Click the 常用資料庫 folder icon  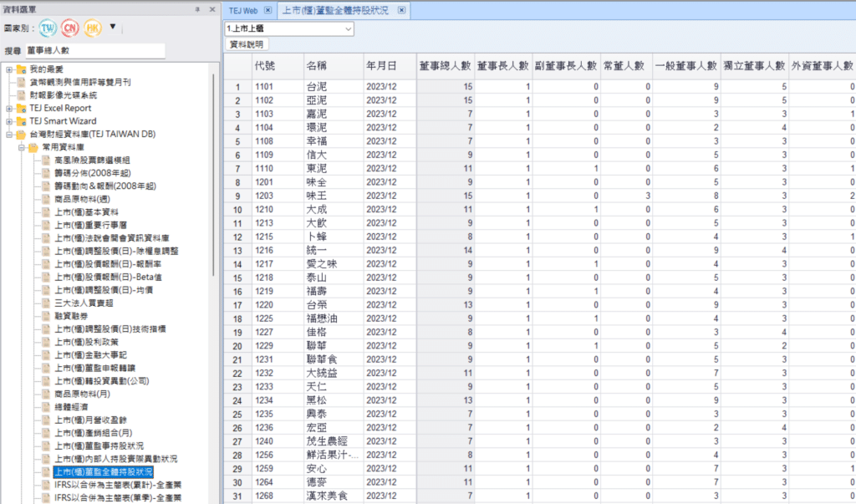(33, 147)
